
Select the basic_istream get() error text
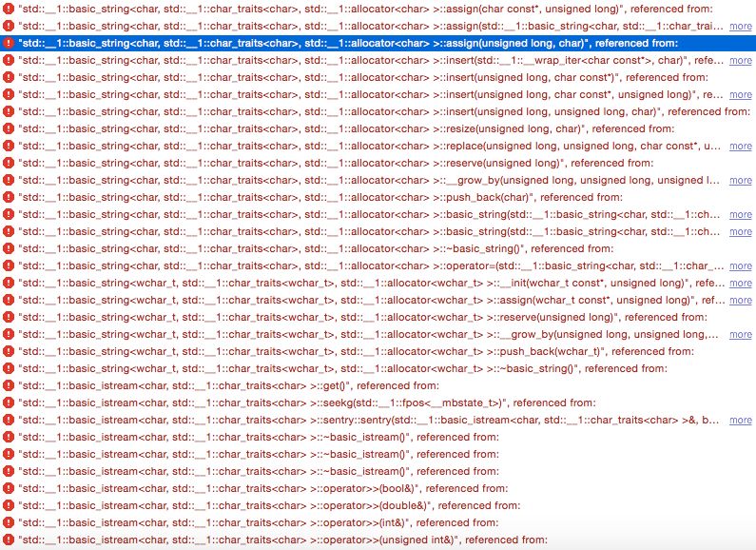[228, 385]
